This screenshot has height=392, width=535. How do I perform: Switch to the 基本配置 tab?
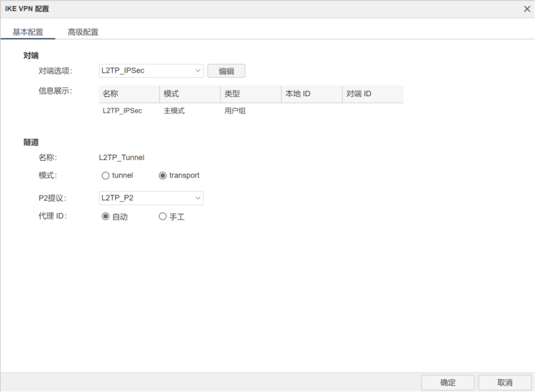pyautogui.click(x=28, y=32)
